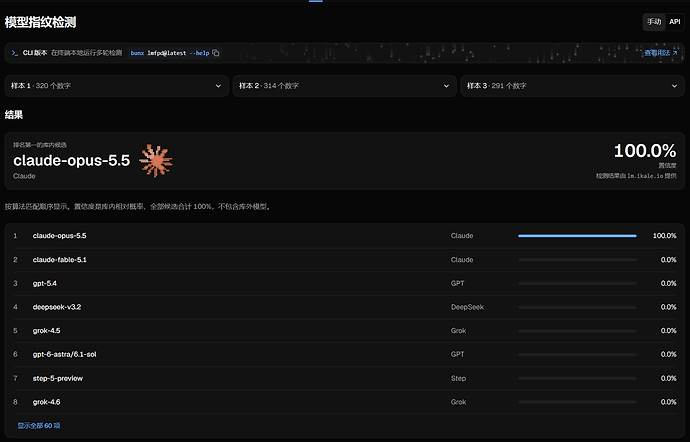
Task: Click the grok-4.5 confidence progress bar
Action: [577, 331]
